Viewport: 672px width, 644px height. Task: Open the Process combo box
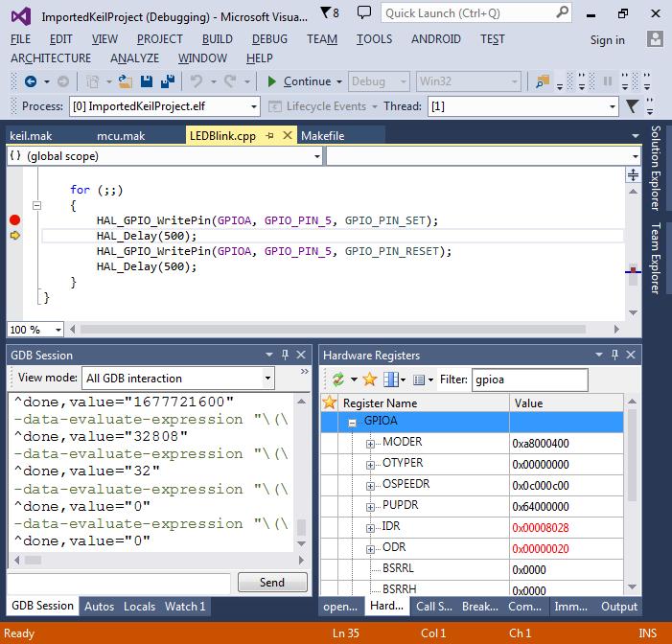tap(253, 106)
